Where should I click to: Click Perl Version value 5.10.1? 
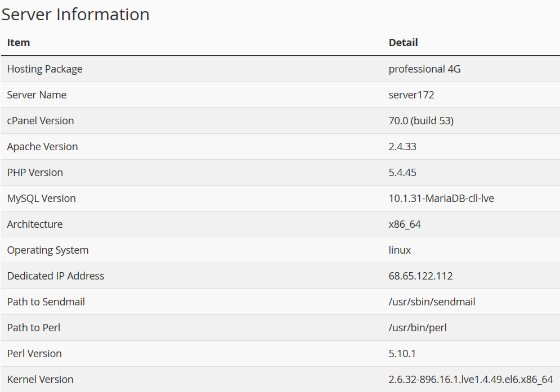(402, 354)
